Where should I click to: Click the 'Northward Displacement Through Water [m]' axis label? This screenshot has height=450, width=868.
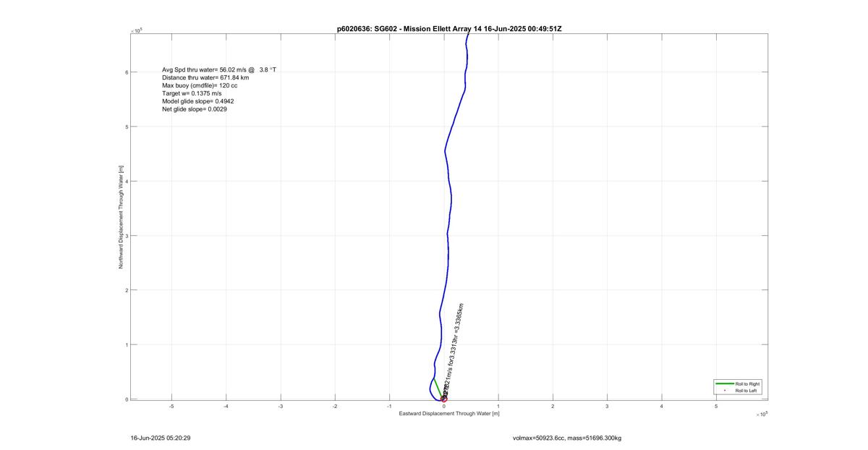pos(121,216)
